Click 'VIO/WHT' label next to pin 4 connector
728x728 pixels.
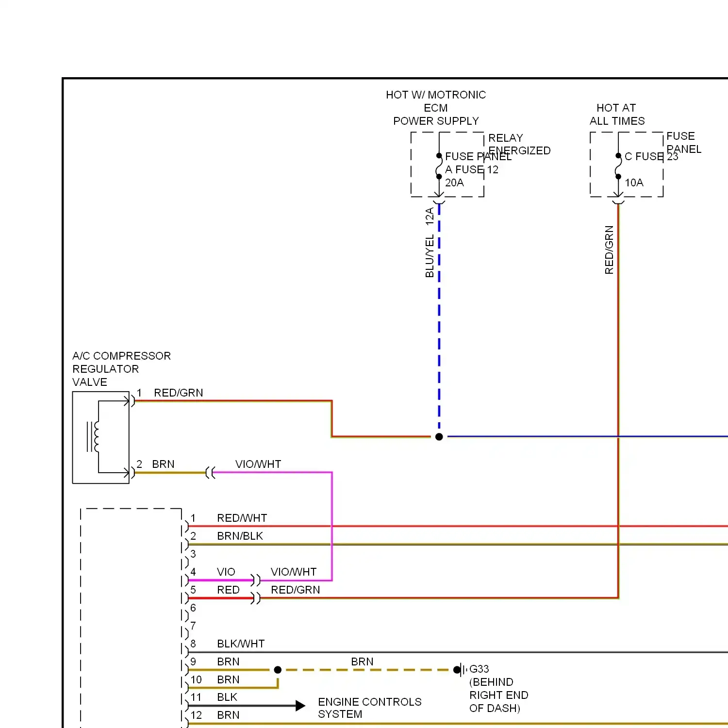coord(294,572)
